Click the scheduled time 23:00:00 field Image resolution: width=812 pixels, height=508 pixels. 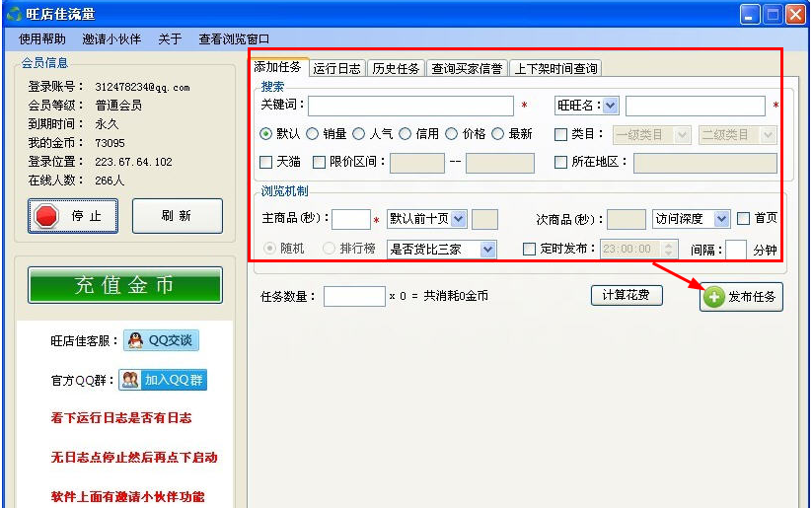pos(638,250)
